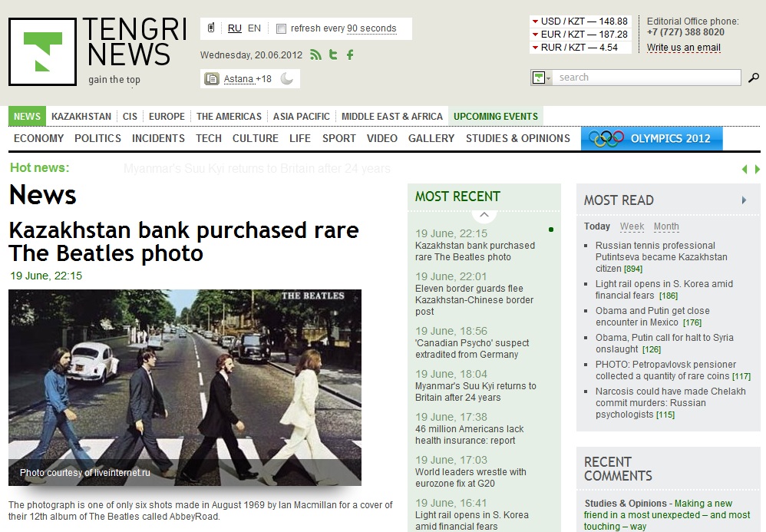Open the search engine dropdown

[541, 78]
